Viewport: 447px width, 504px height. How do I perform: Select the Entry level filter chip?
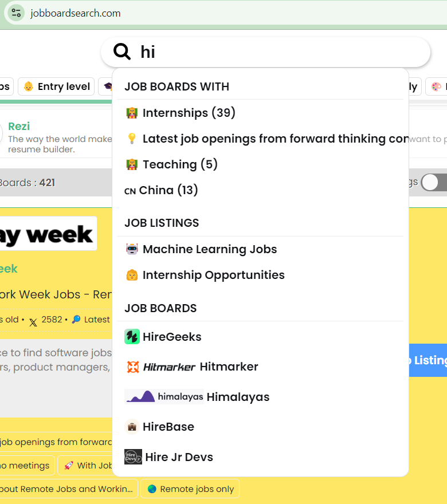[56, 86]
